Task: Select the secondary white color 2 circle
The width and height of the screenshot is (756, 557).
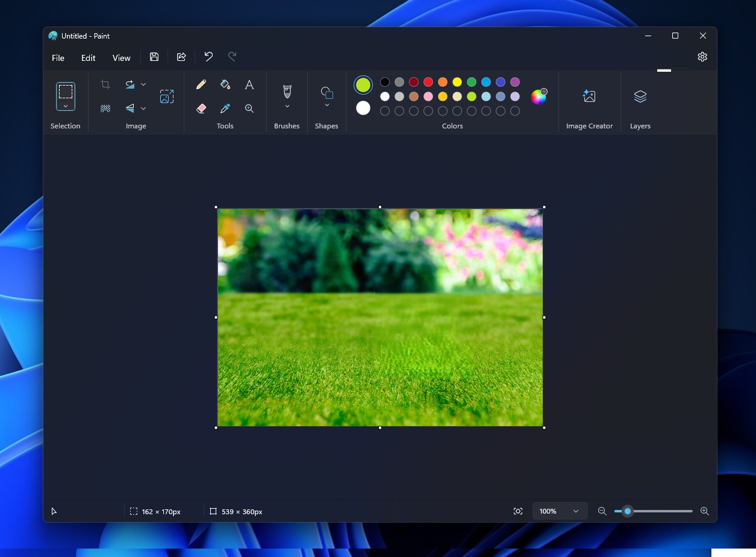Action: point(363,108)
